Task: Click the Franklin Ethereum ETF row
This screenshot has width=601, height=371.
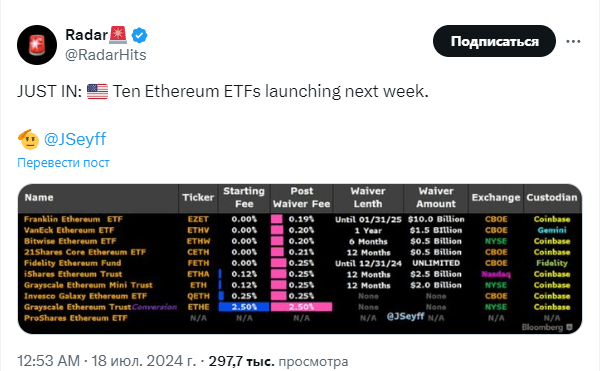Action: coord(300,219)
